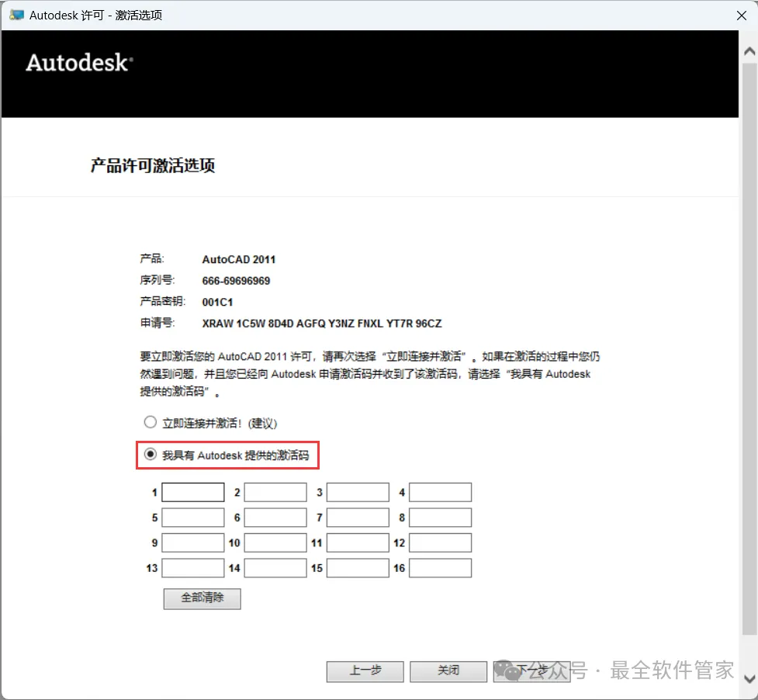Select "立即连接并激活! (建议)" radio option
This screenshot has width=758, height=700.
pos(151,422)
